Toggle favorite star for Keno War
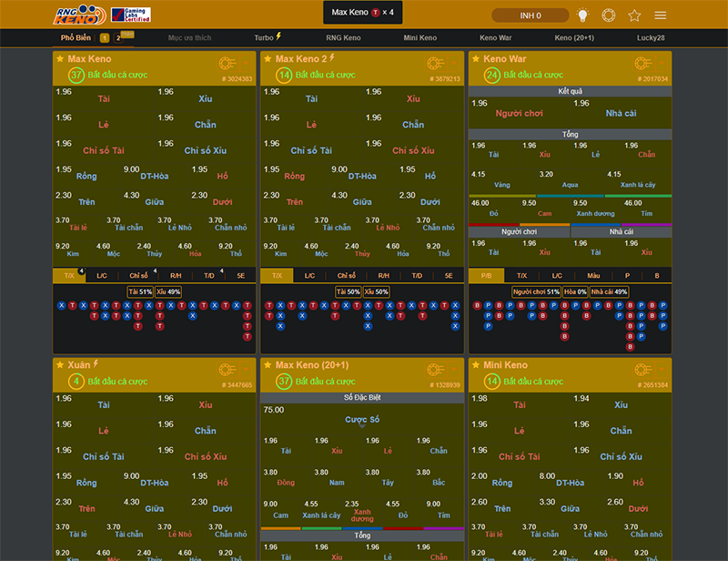This screenshot has height=561, width=728. pyautogui.click(x=476, y=59)
